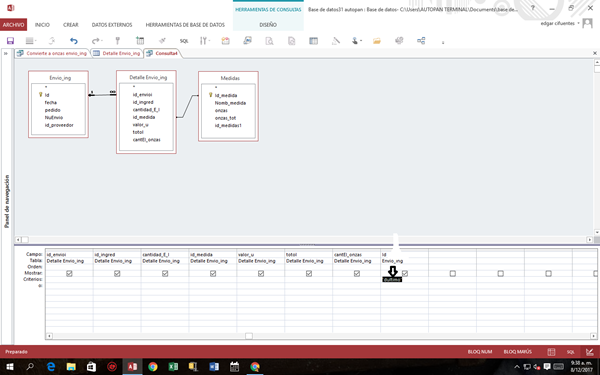Toggle Mostrar checkbox under cantEl_onzas column
Image resolution: width=600 pixels, height=375 pixels.
[x=357, y=273]
